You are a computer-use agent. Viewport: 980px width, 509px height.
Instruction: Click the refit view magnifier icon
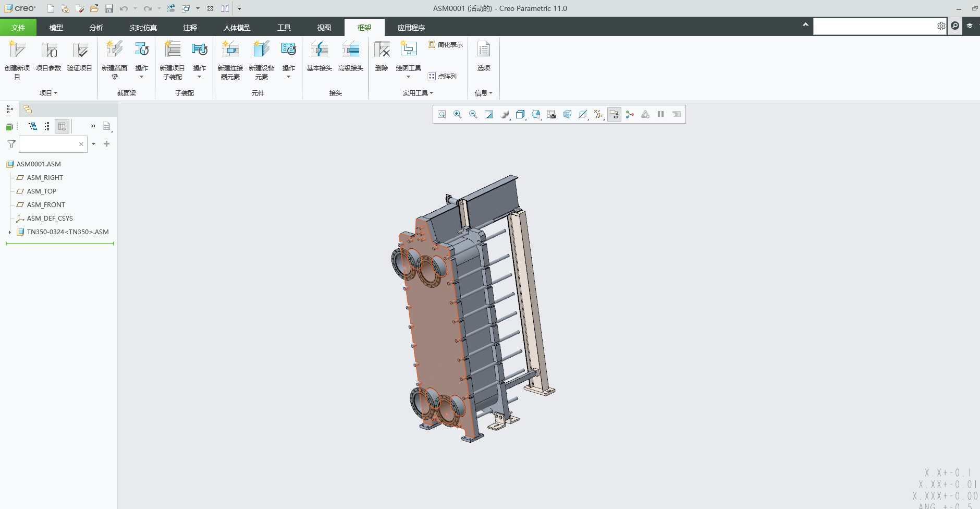click(442, 114)
